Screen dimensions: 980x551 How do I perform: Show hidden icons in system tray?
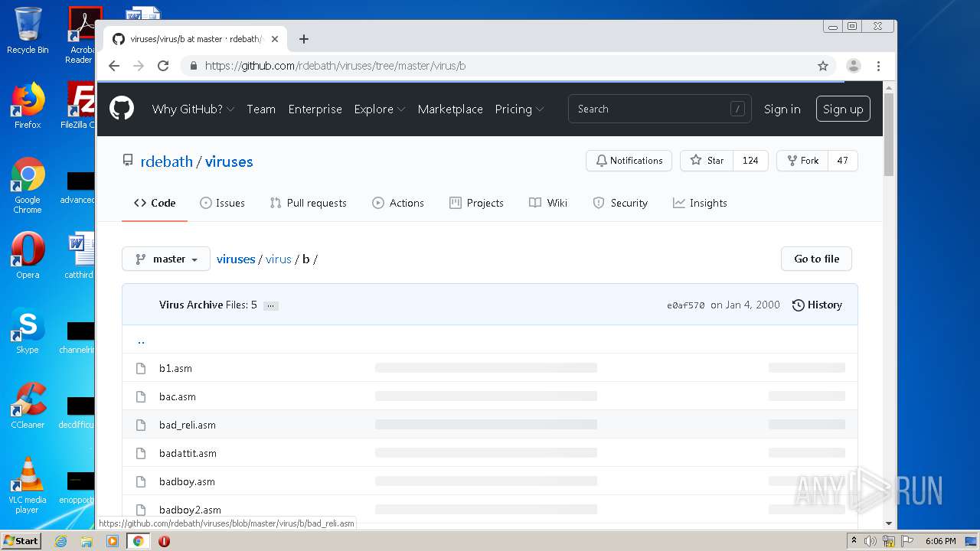(x=854, y=541)
